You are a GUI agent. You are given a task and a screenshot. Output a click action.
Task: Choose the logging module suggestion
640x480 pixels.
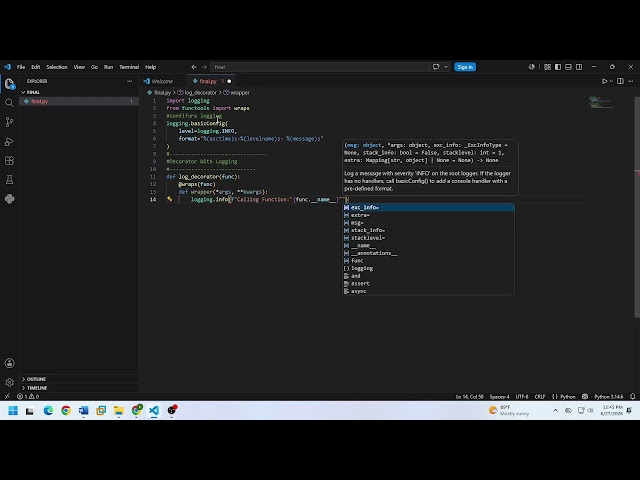click(x=428, y=268)
